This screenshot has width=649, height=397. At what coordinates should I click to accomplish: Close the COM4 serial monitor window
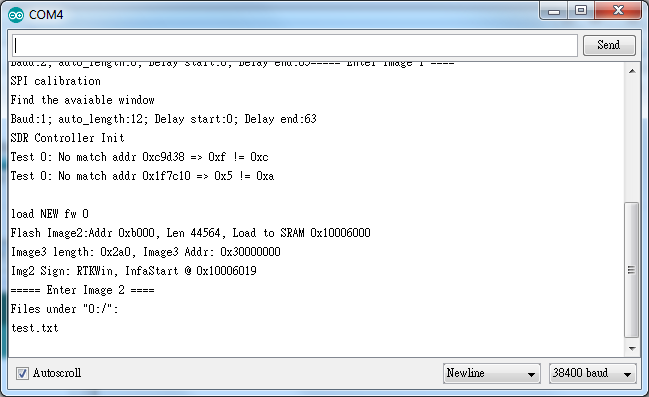point(618,11)
